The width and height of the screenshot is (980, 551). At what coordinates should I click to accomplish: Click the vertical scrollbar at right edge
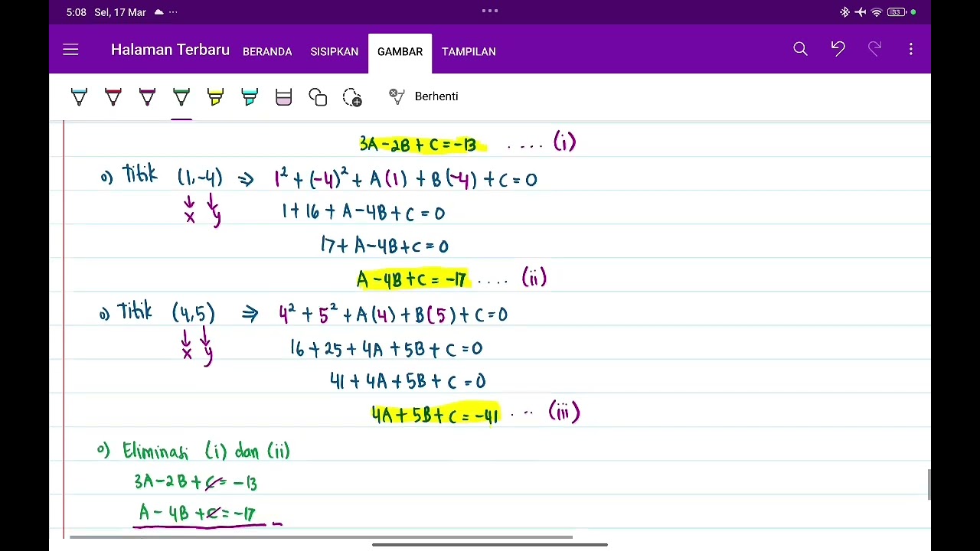pos(929,484)
